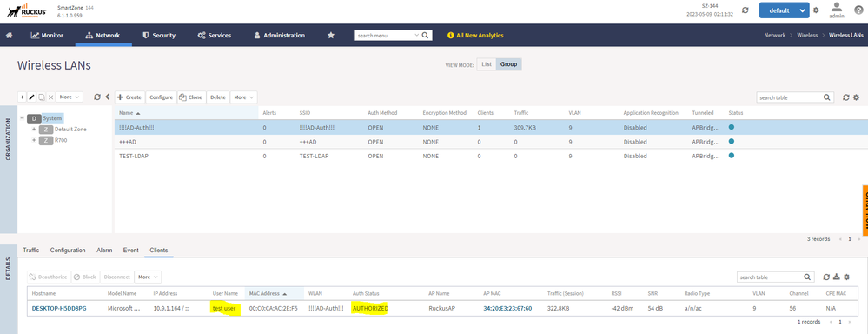Open the admin user profile

pos(837,10)
